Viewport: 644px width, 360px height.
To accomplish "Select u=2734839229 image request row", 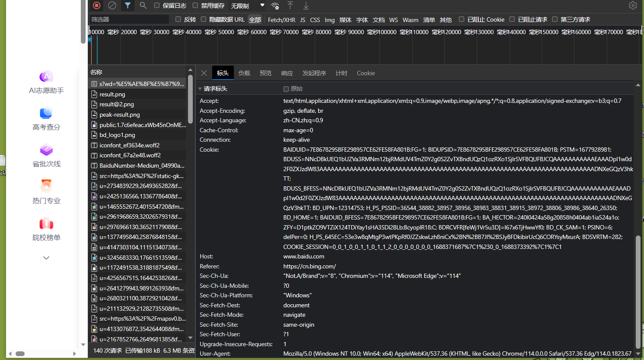I will [x=138, y=186].
